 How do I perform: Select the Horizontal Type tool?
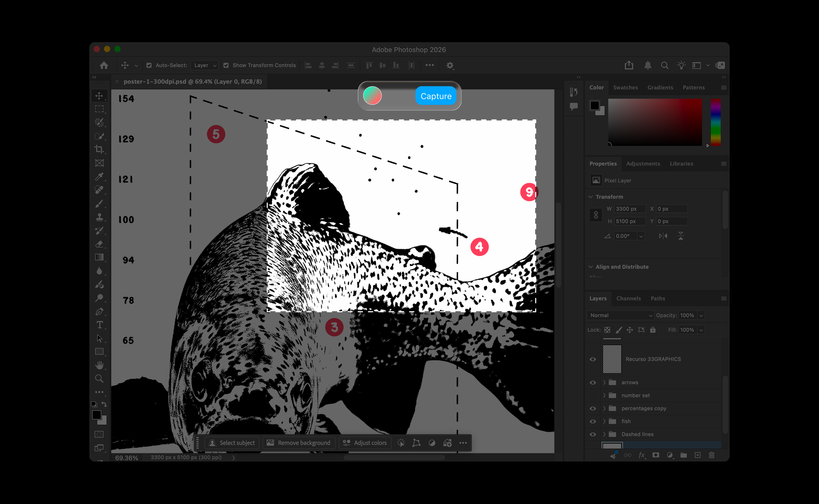pyautogui.click(x=99, y=325)
